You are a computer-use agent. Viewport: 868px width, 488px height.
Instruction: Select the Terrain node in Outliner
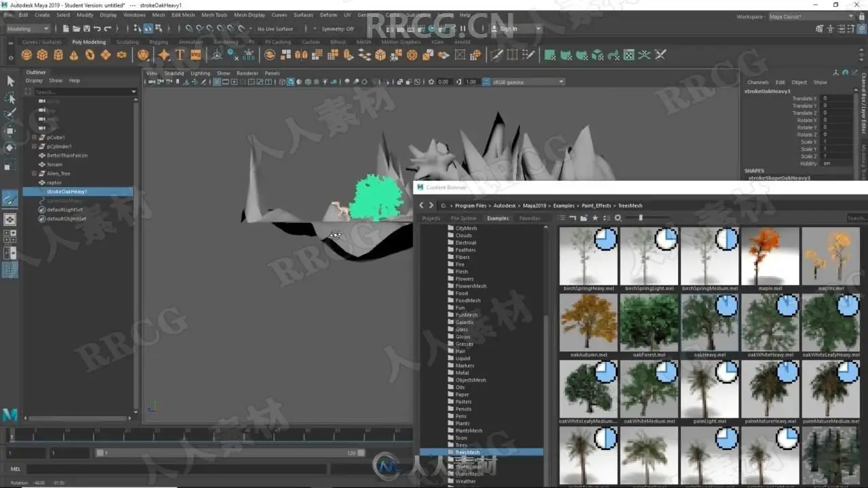tap(54, 165)
